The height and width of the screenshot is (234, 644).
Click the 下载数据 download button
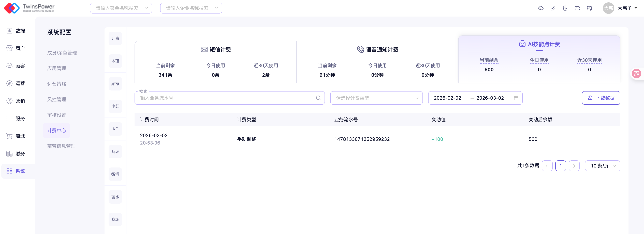tap(601, 98)
